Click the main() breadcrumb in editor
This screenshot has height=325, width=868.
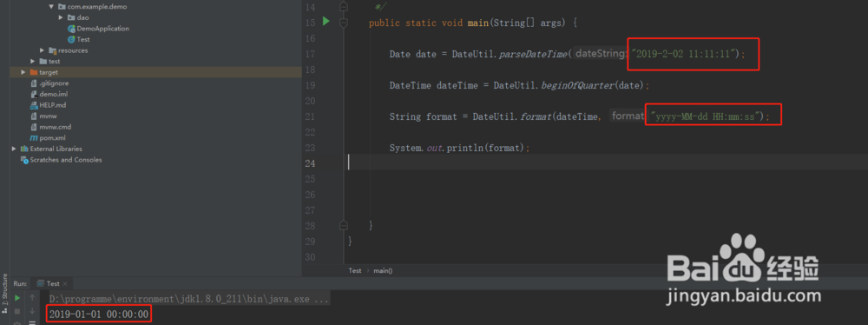click(383, 270)
